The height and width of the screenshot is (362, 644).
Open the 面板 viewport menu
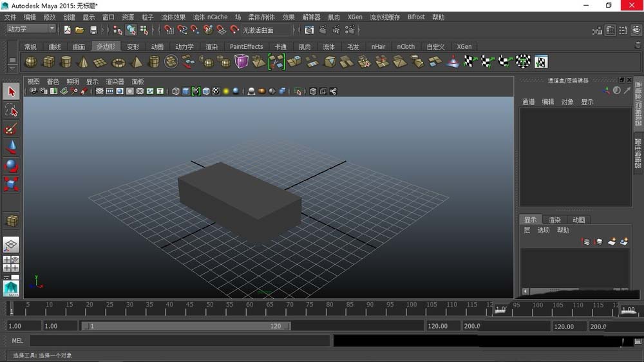(138, 81)
